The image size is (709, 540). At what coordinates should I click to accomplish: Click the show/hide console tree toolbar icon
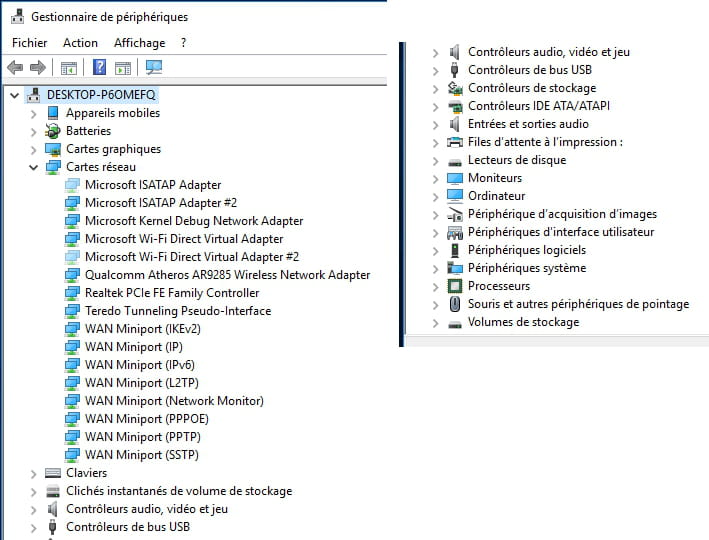pos(69,68)
